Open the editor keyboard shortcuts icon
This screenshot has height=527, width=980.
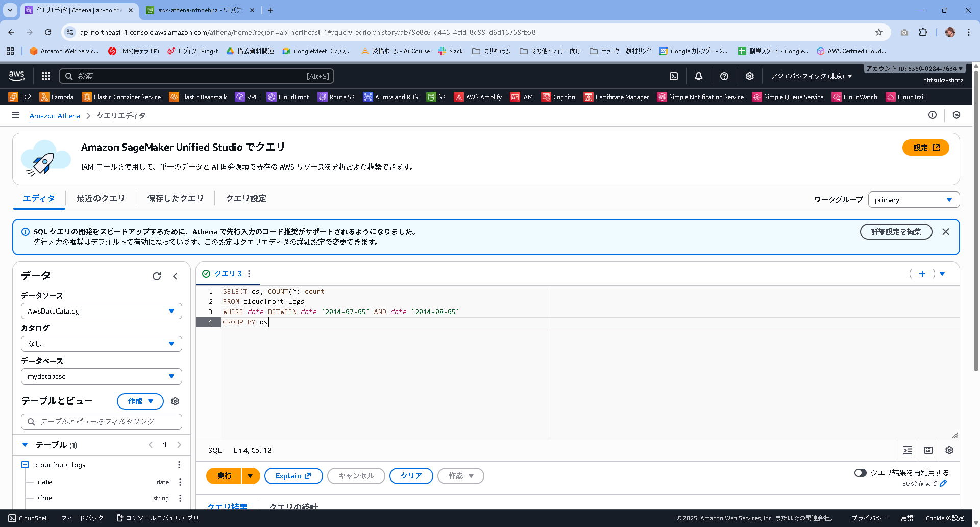pyautogui.click(x=928, y=450)
